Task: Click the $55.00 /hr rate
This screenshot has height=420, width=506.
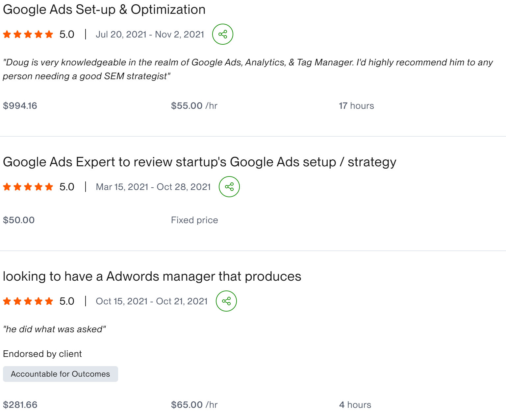Action: [194, 106]
